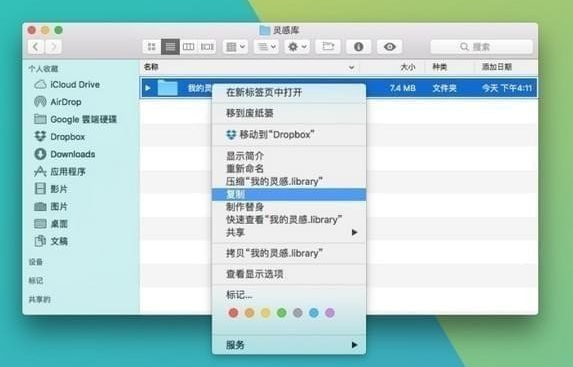Click the new folder toolbar icon
Screen dimensions: 573x367
(x=328, y=47)
